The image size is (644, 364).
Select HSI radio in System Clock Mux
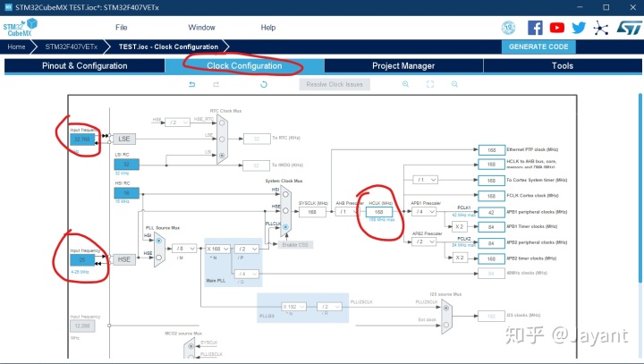coord(285,194)
